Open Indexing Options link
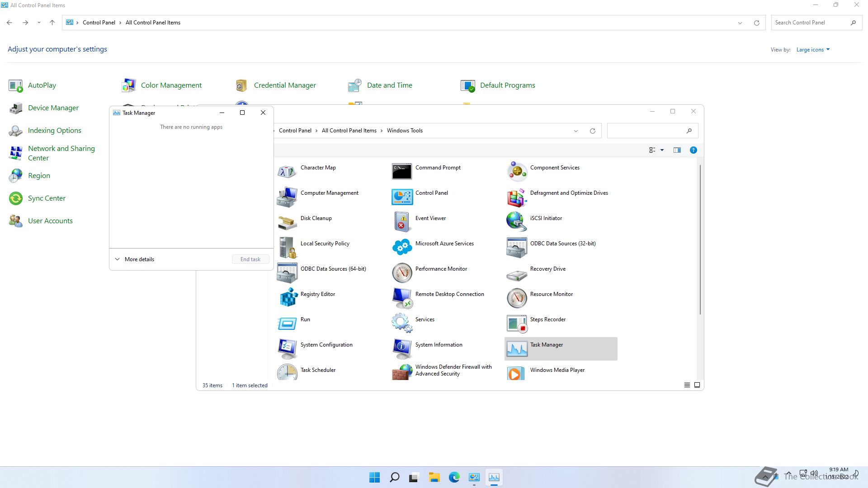Image resolution: width=868 pixels, height=488 pixels. click(x=55, y=131)
